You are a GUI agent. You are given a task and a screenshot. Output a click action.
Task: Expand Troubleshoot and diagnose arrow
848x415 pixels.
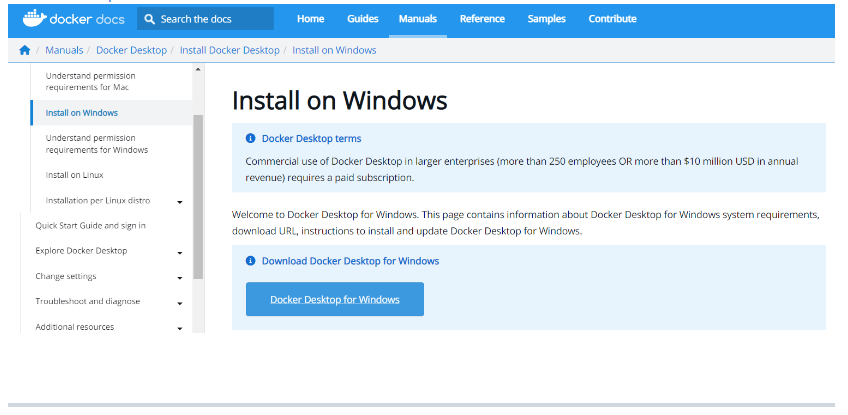pyautogui.click(x=180, y=304)
